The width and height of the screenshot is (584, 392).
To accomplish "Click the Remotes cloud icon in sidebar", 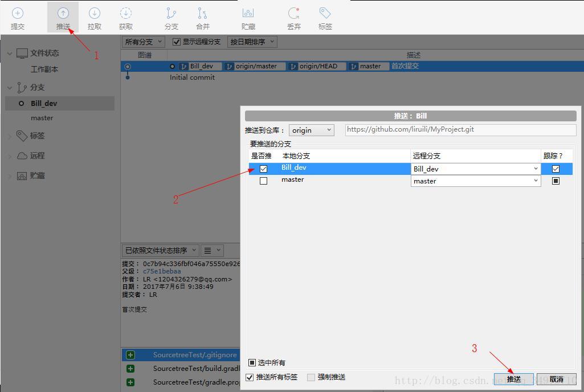I will [x=22, y=156].
